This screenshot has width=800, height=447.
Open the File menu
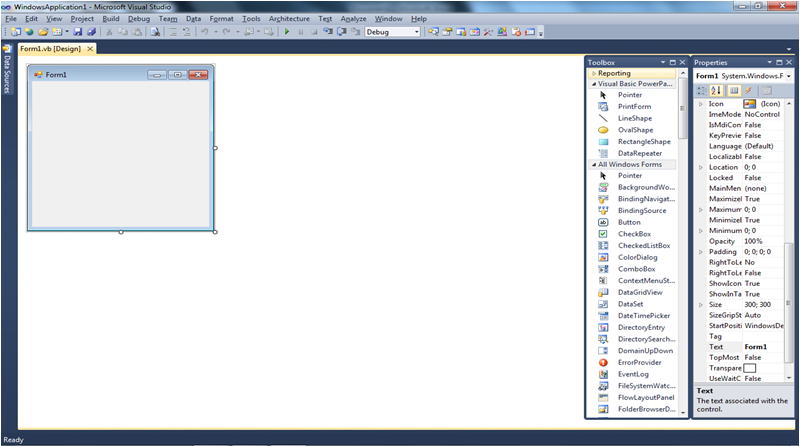[11, 18]
